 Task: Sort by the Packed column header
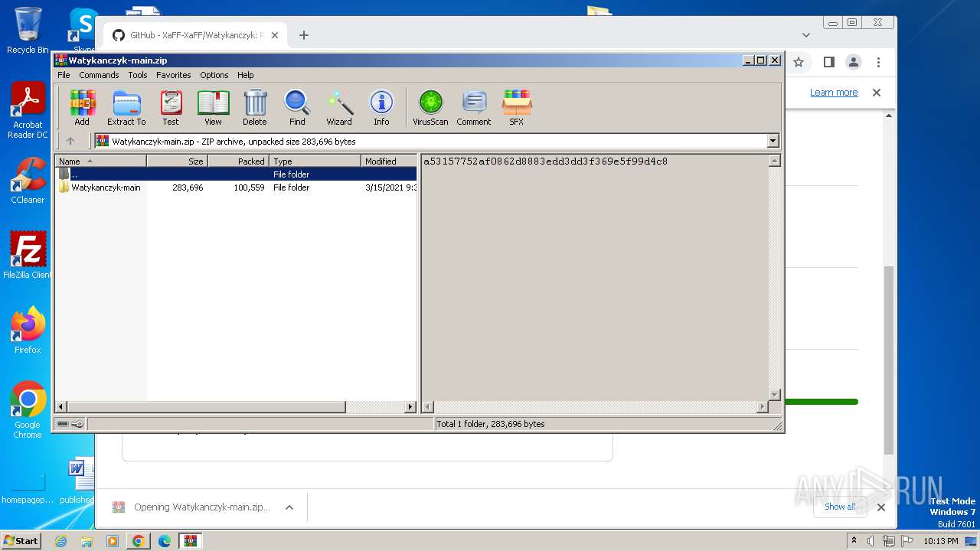238,161
